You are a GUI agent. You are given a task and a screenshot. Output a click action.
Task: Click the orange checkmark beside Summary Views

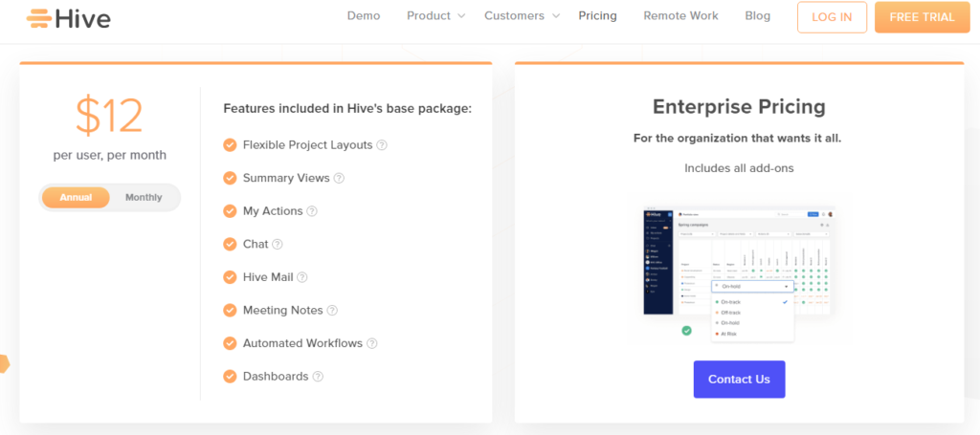tap(230, 178)
